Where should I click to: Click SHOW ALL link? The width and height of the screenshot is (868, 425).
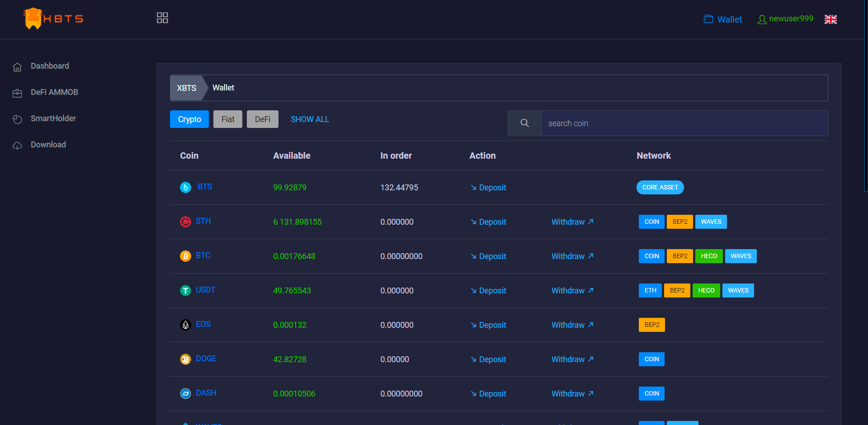point(310,119)
